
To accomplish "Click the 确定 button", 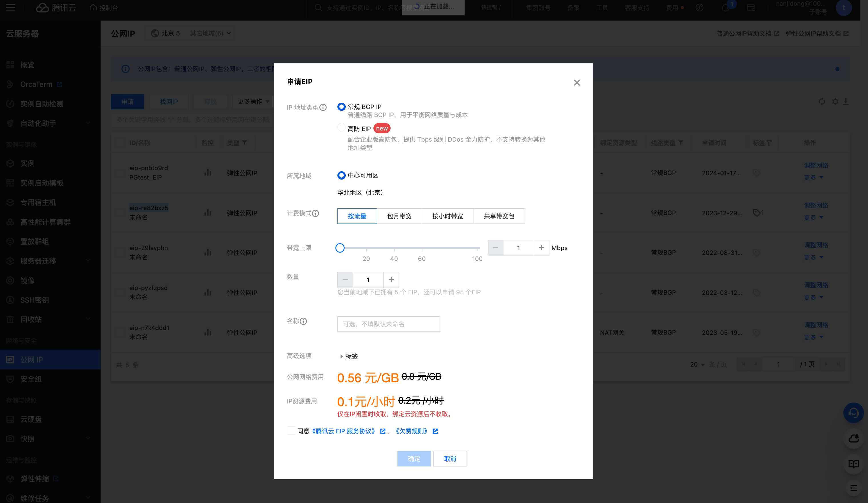I will click(x=414, y=459).
